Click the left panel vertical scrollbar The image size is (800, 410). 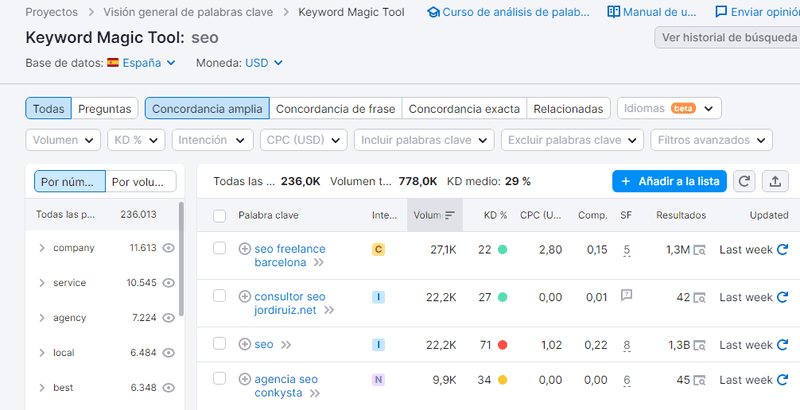181,259
